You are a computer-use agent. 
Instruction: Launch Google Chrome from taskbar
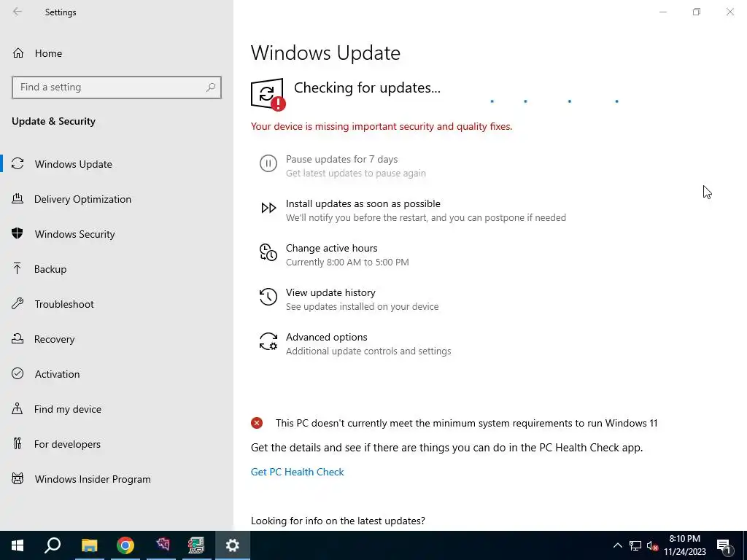click(x=125, y=545)
